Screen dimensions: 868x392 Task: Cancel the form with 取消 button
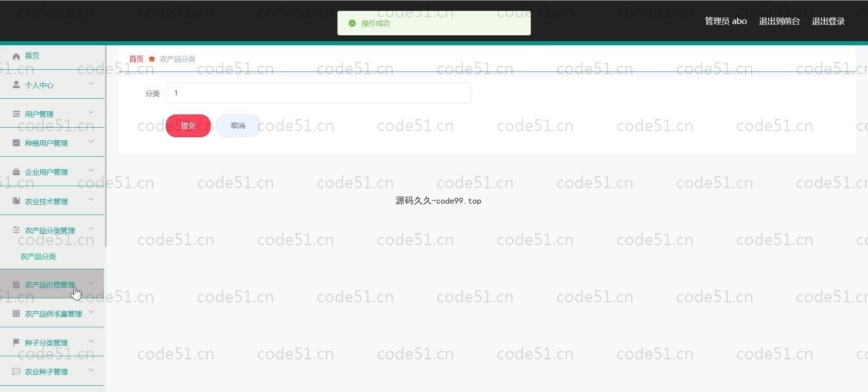[238, 126]
